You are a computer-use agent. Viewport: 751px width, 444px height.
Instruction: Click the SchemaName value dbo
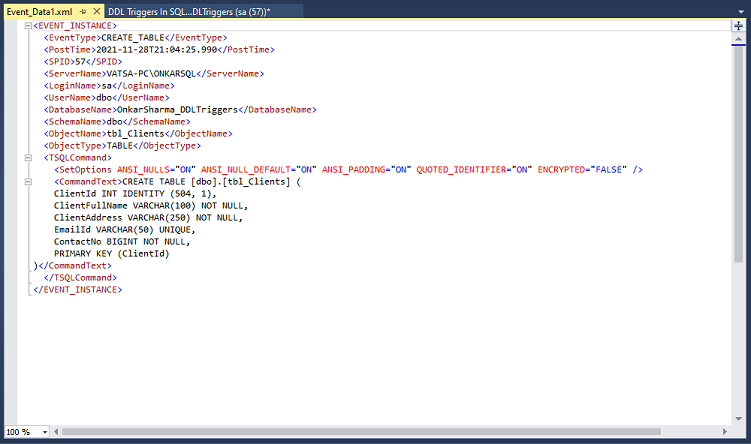point(114,122)
